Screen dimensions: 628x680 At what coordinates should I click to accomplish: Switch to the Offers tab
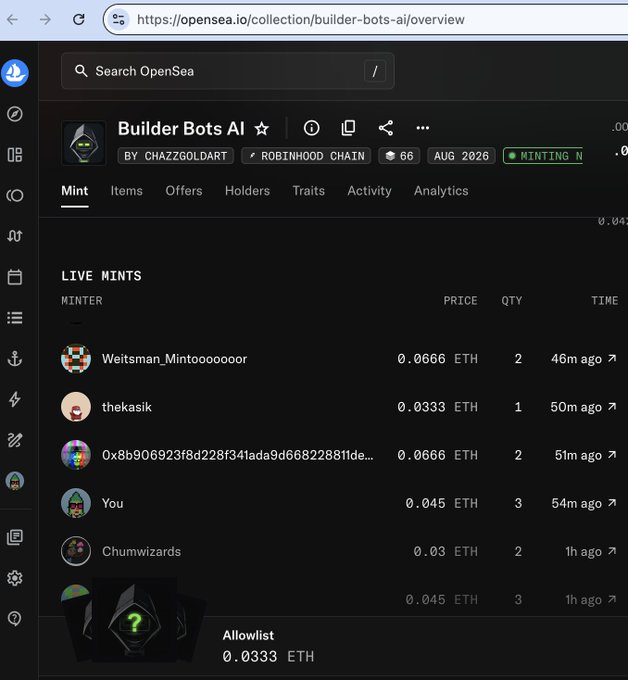coord(184,191)
